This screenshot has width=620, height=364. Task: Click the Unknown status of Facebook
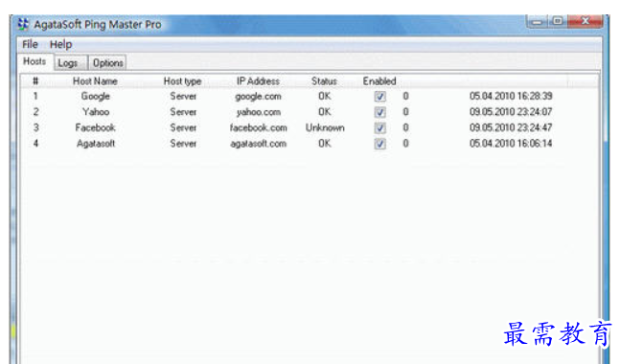click(325, 127)
